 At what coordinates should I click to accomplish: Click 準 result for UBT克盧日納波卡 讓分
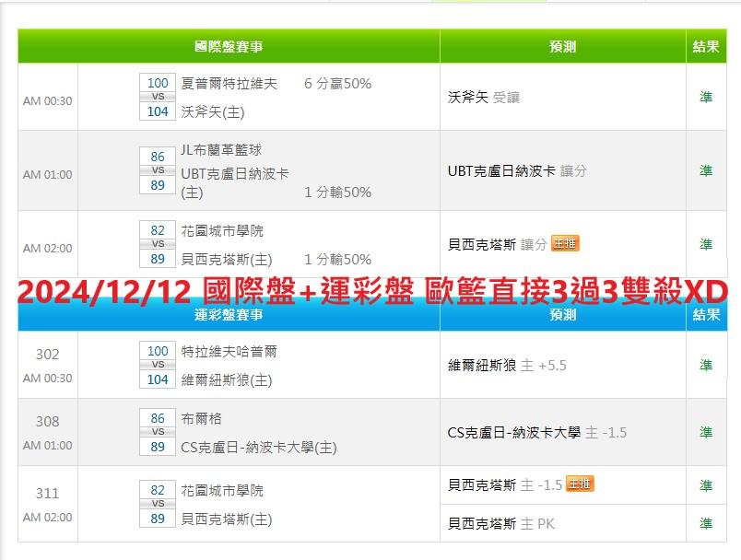[706, 171]
